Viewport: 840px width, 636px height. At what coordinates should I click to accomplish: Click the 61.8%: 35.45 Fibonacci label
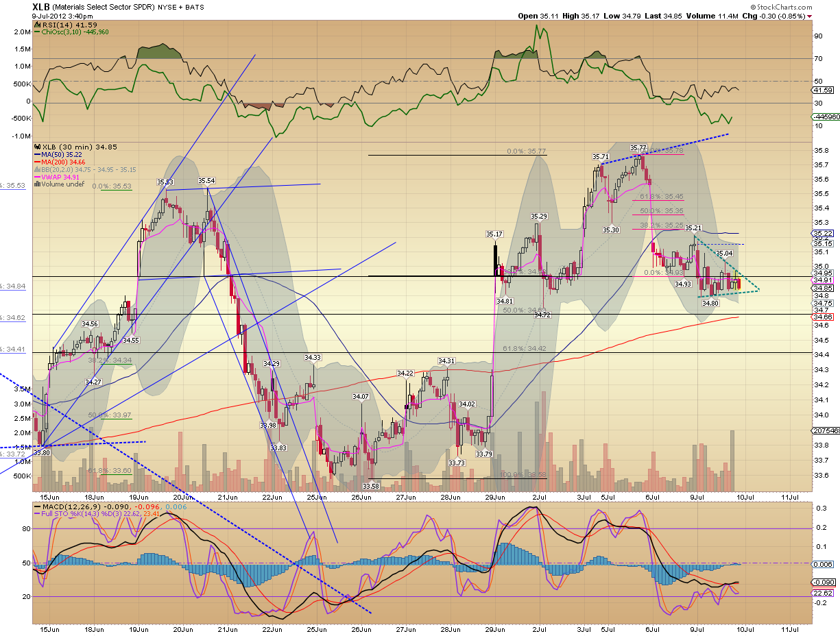[x=662, y=197]
